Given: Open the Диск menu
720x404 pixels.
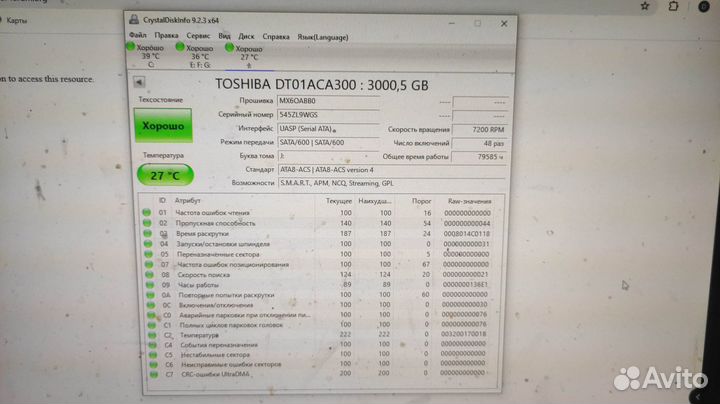Looking at the screenshot, I should coord(246,36).
